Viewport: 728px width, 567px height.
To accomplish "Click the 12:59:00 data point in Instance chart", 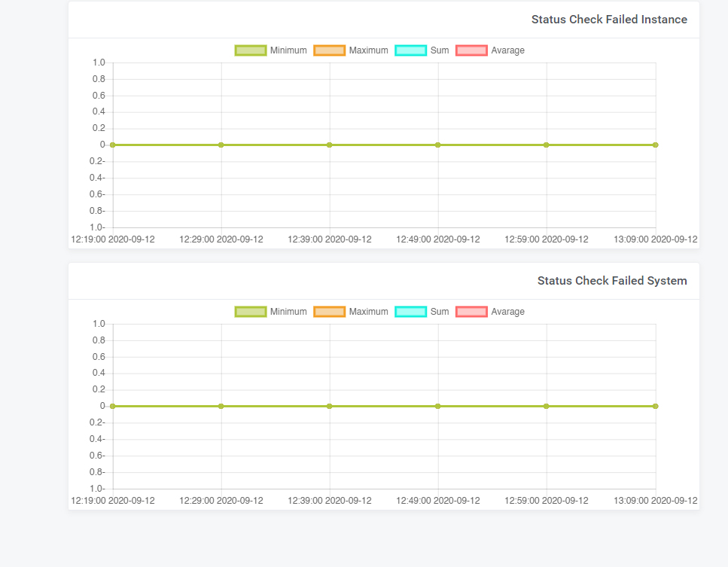I will click(x=547, y=145).
